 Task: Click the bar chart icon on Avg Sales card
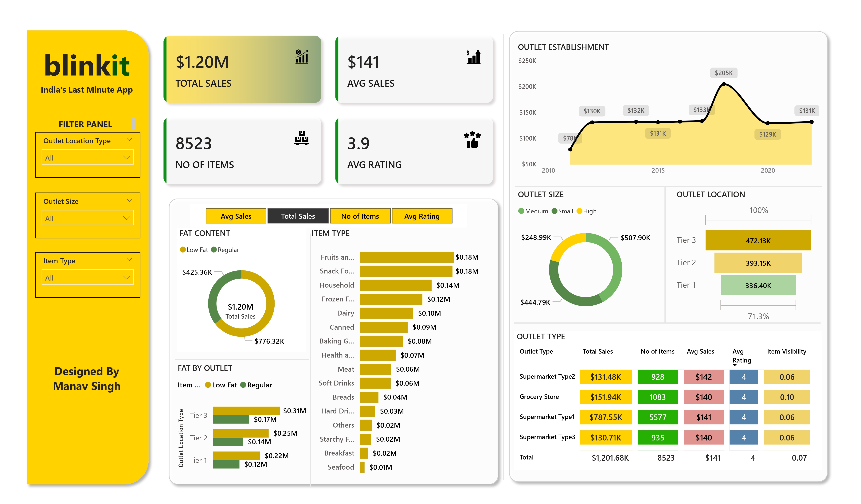coord(473,56)
